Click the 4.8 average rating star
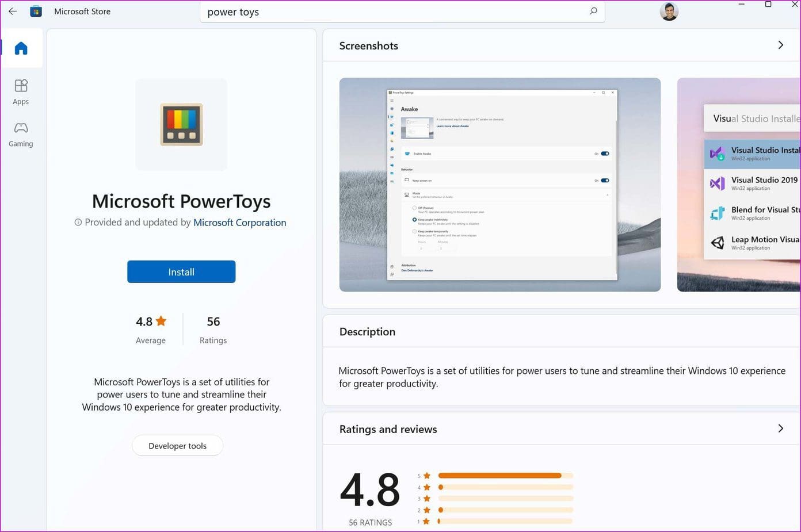801x532 pixels. pos(161,321)
